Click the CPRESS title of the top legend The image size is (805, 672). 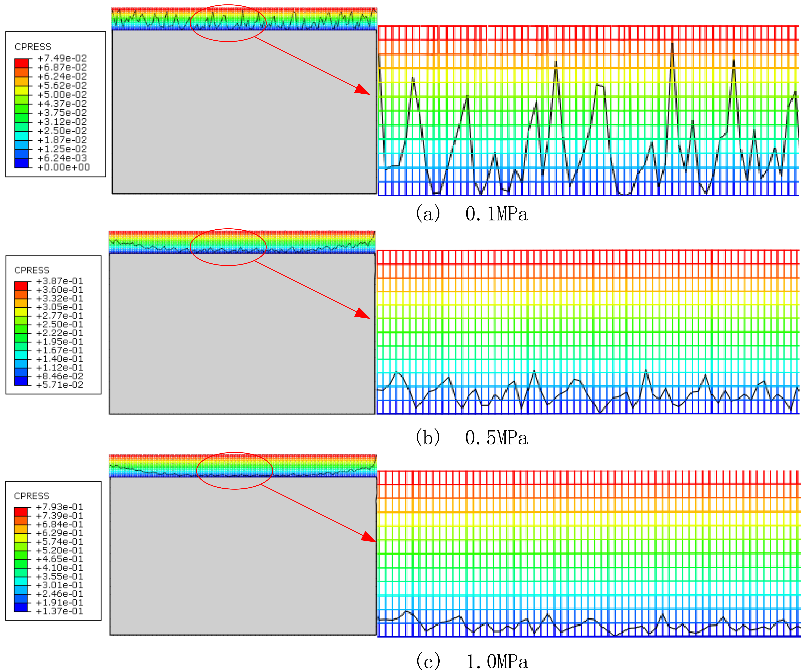click(33, 47)
